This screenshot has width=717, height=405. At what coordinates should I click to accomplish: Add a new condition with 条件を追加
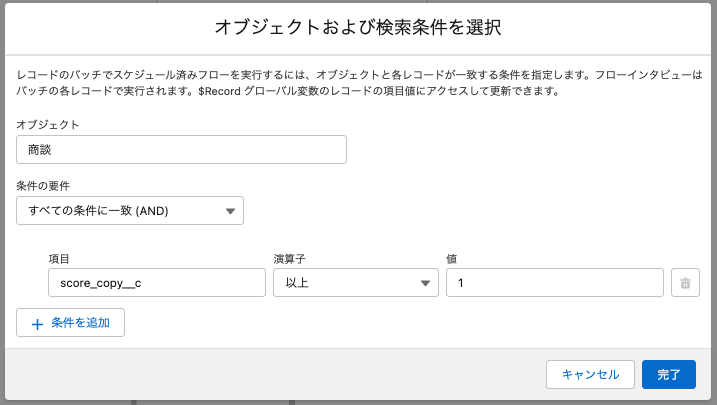pyautogui.click(x=70, y=323)
